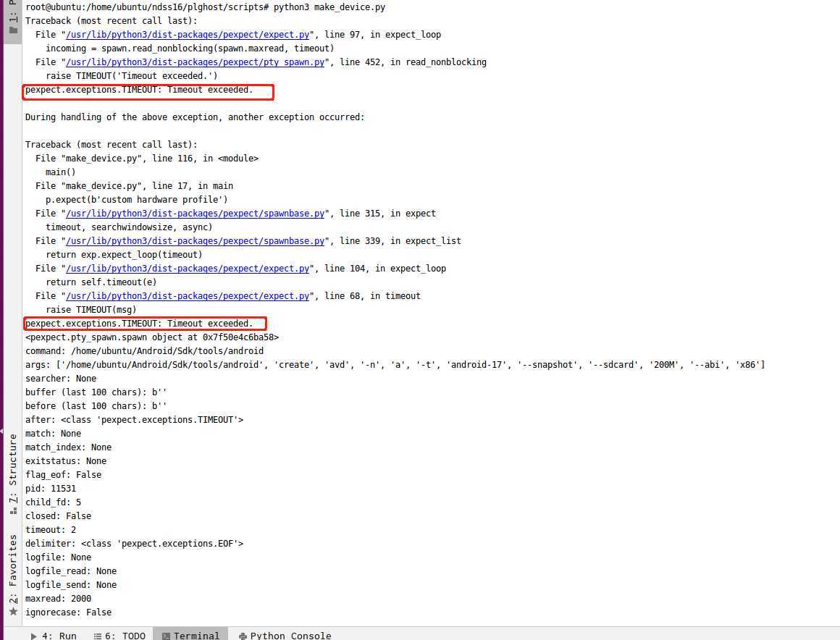
Task: Open expect.py link at line 68
Action: coord(188,296)
